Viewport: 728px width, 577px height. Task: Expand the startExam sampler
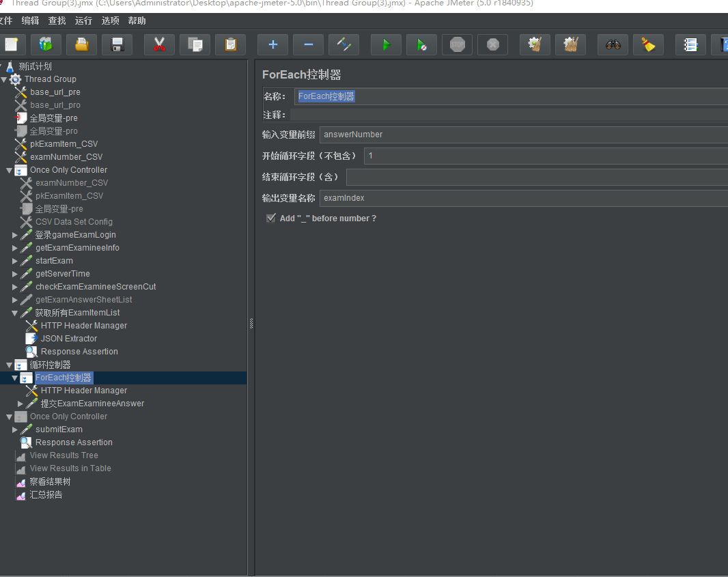coord(15,262)
